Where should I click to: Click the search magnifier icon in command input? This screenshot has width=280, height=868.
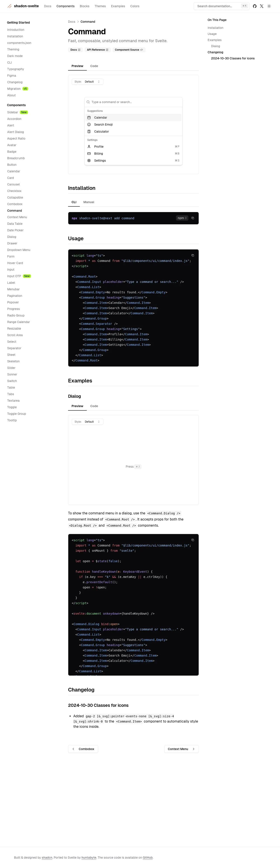pyautogui.click(x=88, y=102)
